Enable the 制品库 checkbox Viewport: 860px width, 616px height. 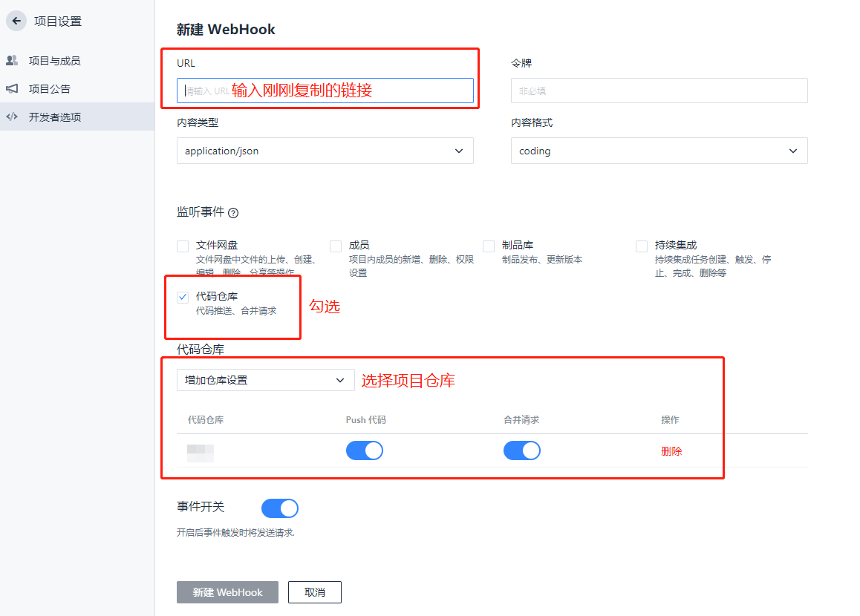489,246
